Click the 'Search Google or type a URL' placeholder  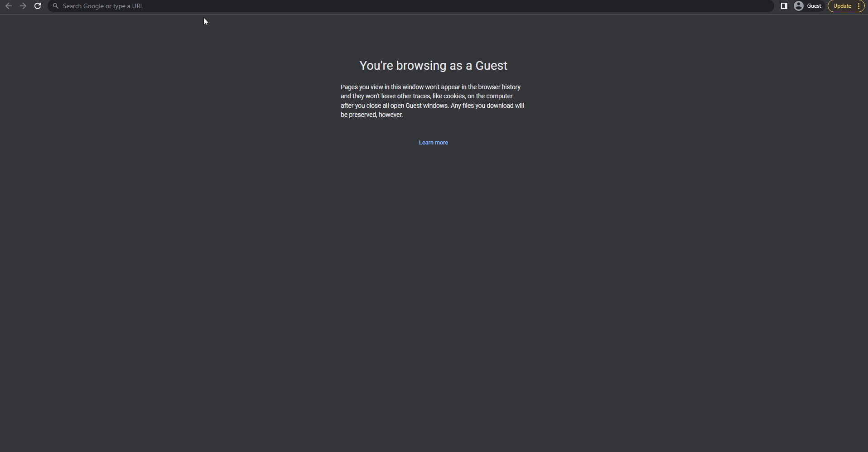103,6
